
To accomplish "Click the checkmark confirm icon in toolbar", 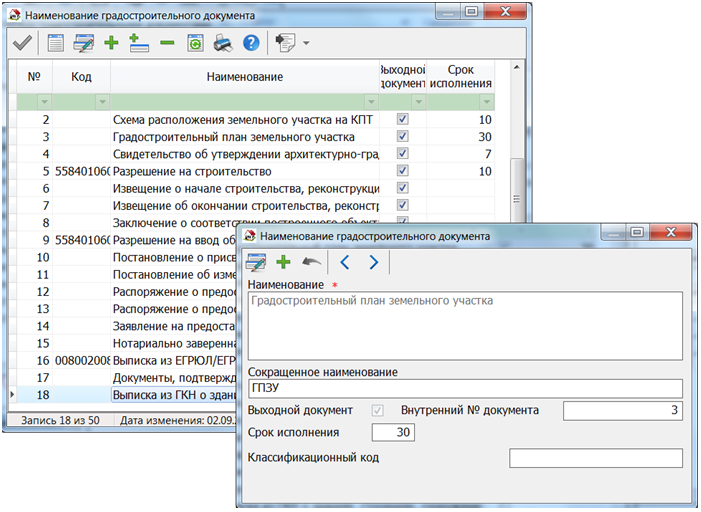I will 21,43.
